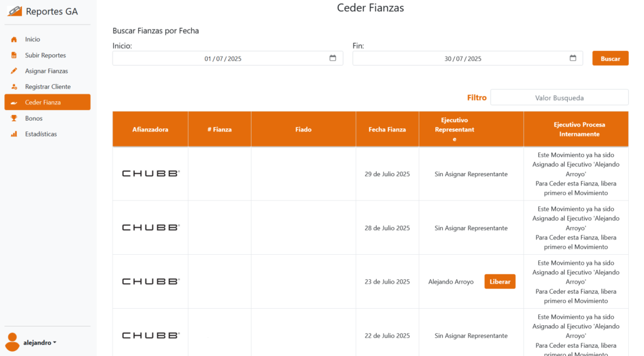This screenshot has height=356, width=644.
Task: Open the calendar picker for Inicio date
Action: click(333, 58)
